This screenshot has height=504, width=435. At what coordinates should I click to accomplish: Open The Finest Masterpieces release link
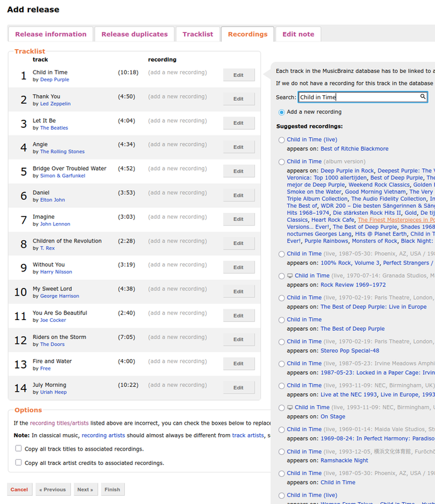397,220
